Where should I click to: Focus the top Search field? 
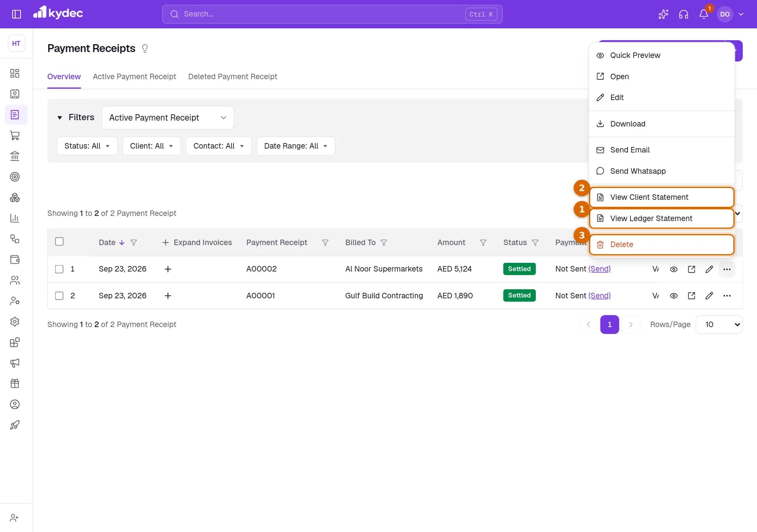click(x=332, y=14)
